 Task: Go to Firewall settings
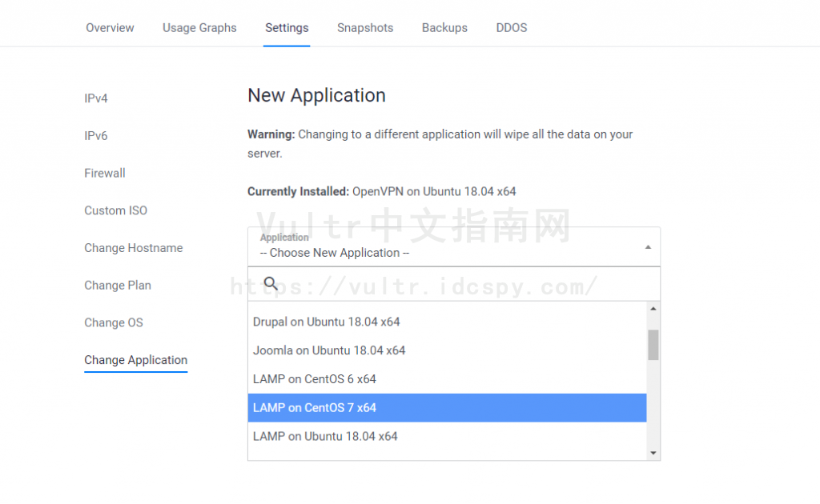click(105, 173)
